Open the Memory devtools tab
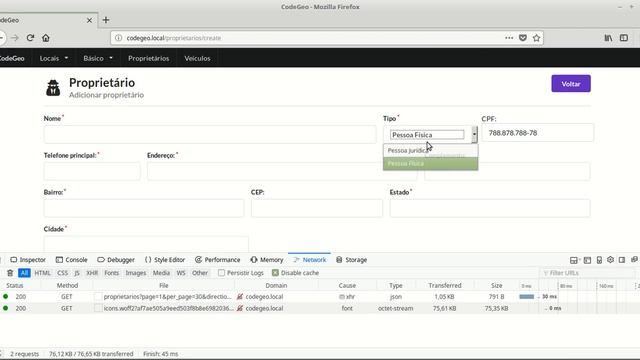 point(267,260)
